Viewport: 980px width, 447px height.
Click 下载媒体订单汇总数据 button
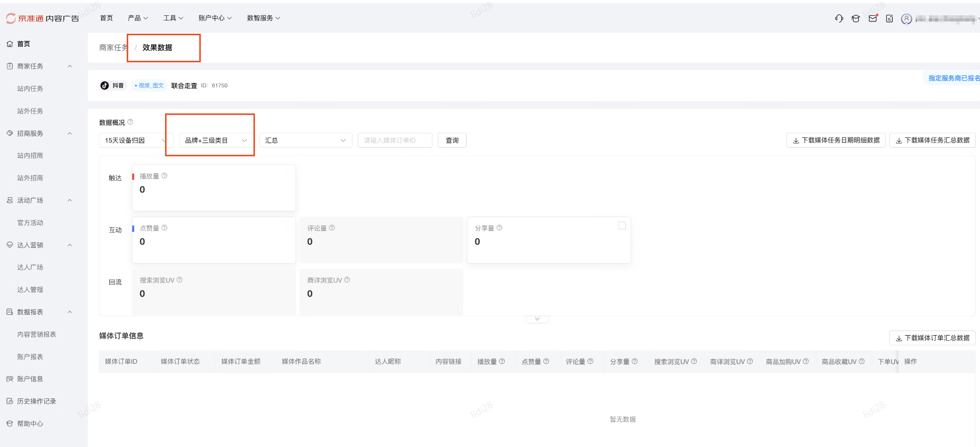coord(932,338)
